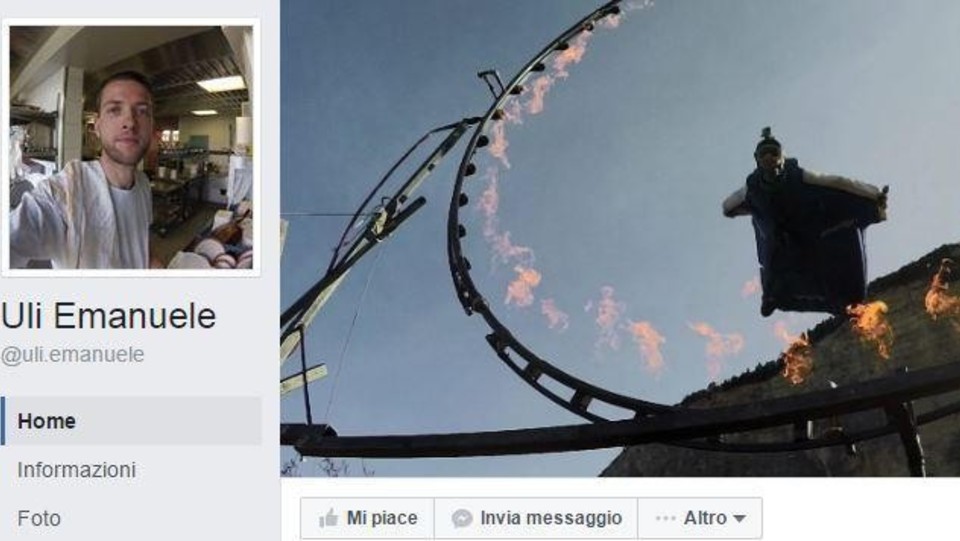Like the page via Mi piace text

pos(382,518)
